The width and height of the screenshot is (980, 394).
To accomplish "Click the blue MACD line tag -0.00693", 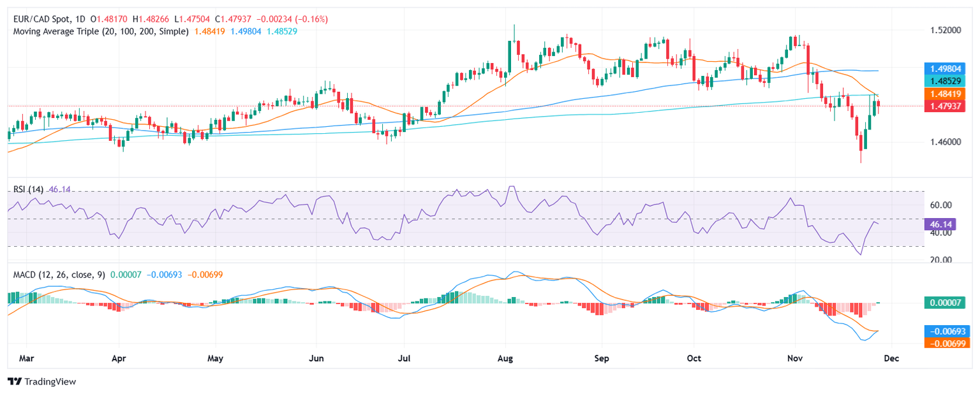I will click(x=947, y=331).
